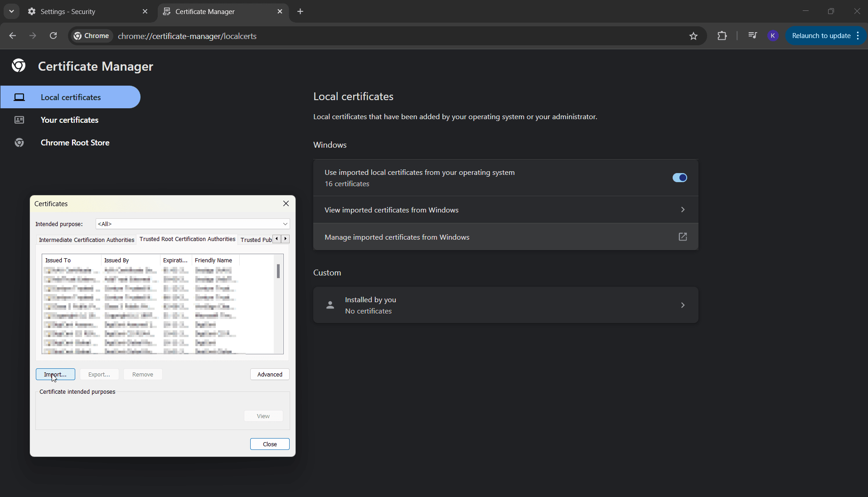Reload the Certificate Manager page
The image size is (868, 497).
pos(53,36)
